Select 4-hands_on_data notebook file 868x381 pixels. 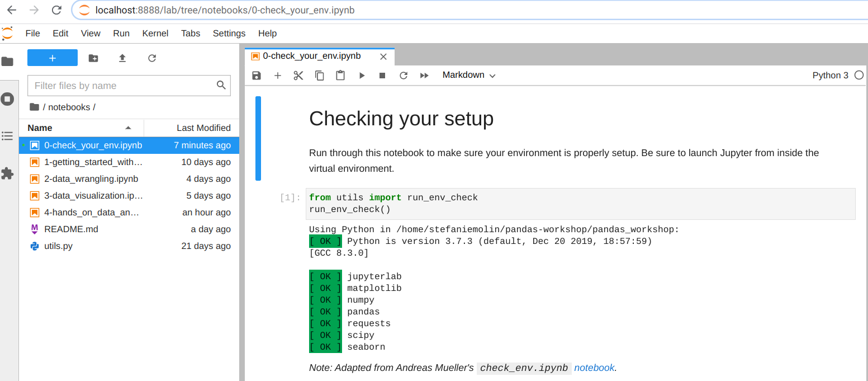(129, 213)
